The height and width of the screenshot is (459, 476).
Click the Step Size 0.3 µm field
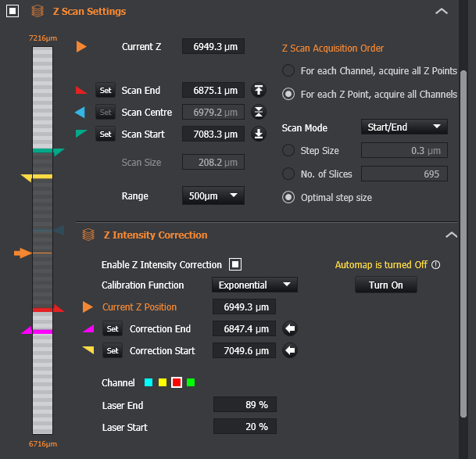404,150
